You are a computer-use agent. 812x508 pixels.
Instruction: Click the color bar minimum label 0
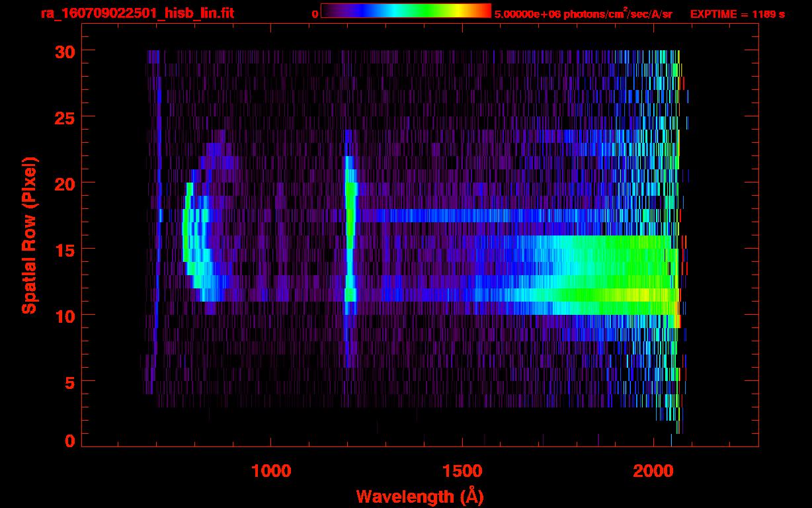click(315, 13)
